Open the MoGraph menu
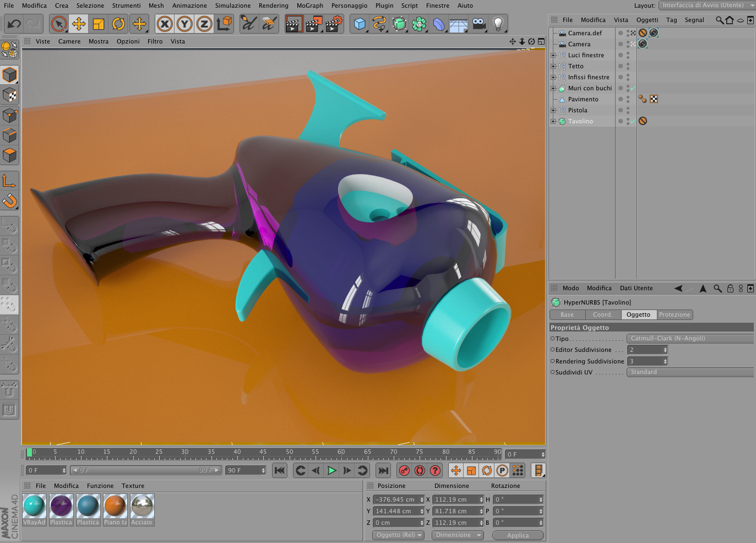The height and width of the screenshot is (543, 756). click(310, 6)
